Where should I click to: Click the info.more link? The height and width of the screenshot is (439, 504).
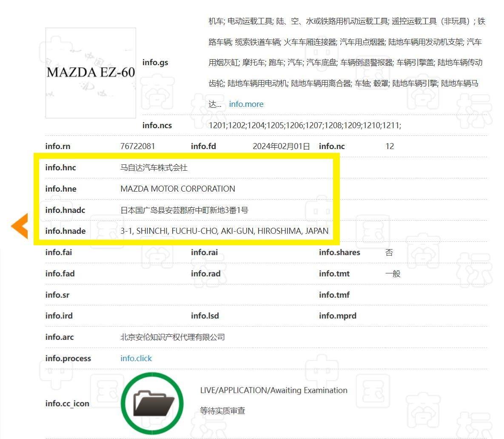[x=246, y=104]
